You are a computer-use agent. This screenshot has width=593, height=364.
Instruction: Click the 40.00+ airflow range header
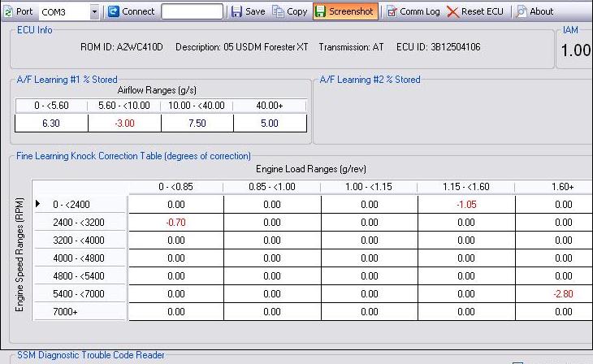pyautogui.click(x=270, y=106)
